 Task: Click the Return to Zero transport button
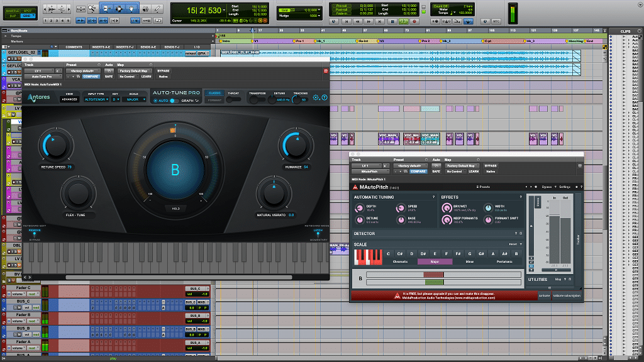347,21
